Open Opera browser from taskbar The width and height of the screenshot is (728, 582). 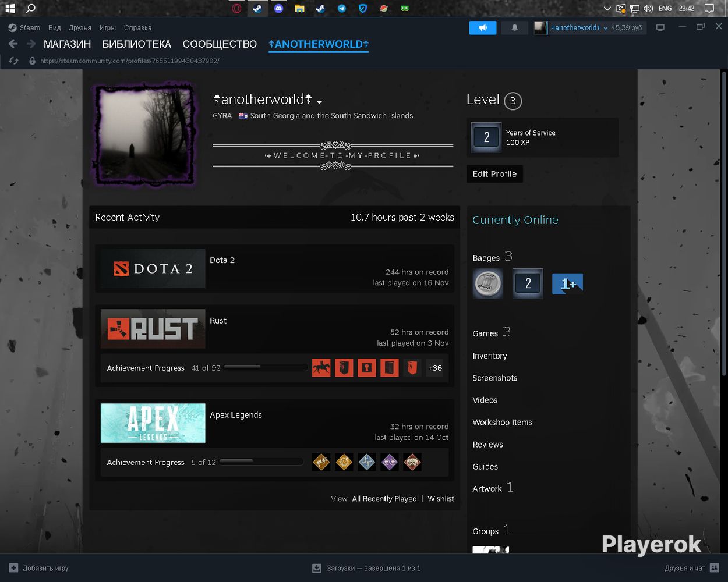click(236, 8)
